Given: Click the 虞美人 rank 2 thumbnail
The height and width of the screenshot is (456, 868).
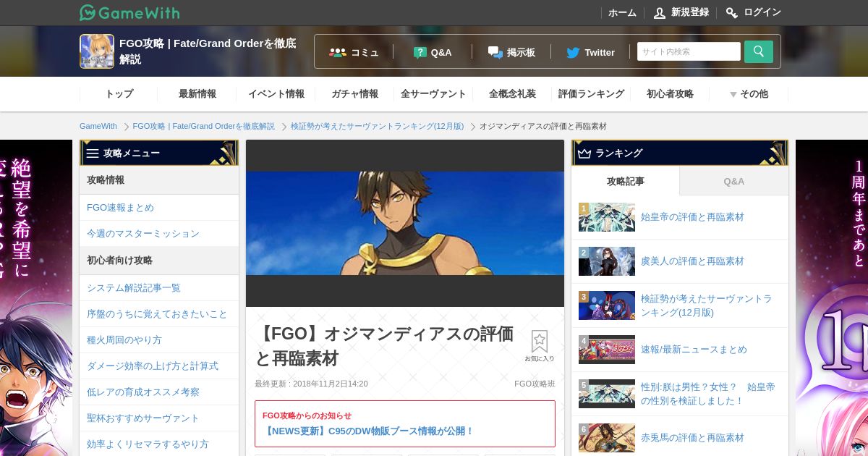Looking at the screenshot, I should (x=607, y=261).
